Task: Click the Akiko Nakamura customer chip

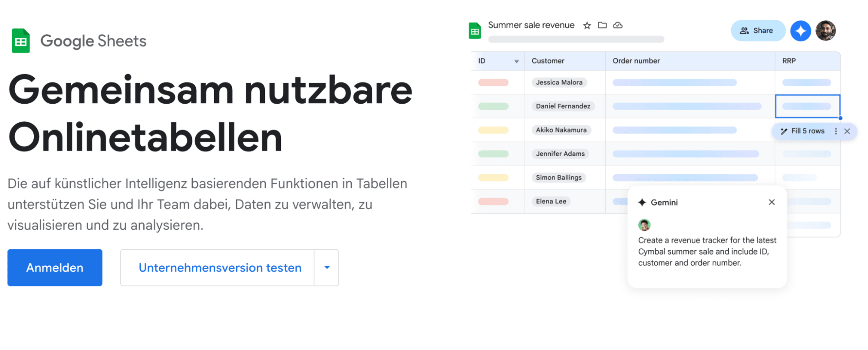Action: pyautogui.click(x=561, y=130)
